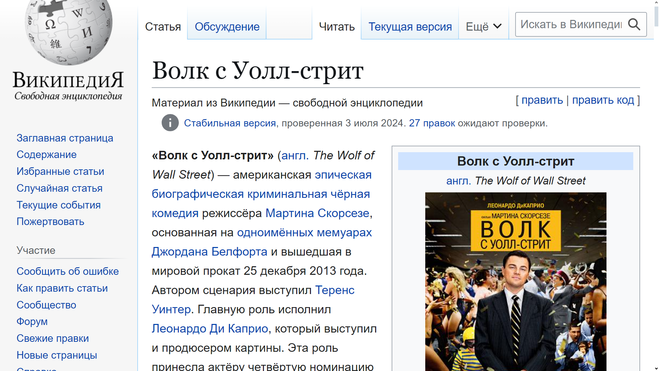The image size is (659, 371).
Task: Select the Читать tab
Action: pos(336,27)
